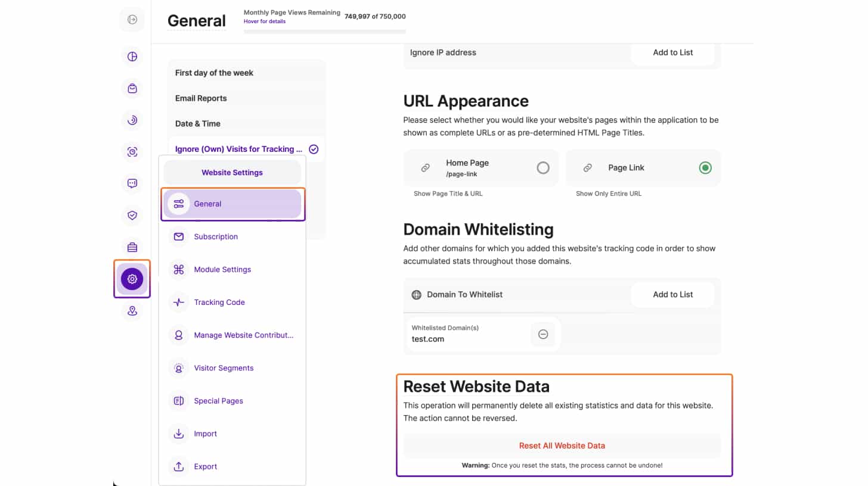Click the shield check sidebar icon

point(132,215)
